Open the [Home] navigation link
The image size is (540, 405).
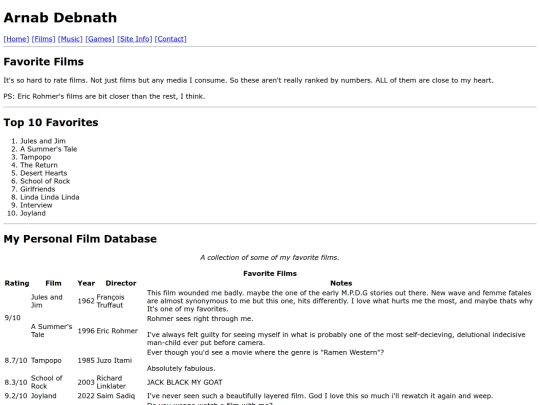coord(16,39)
